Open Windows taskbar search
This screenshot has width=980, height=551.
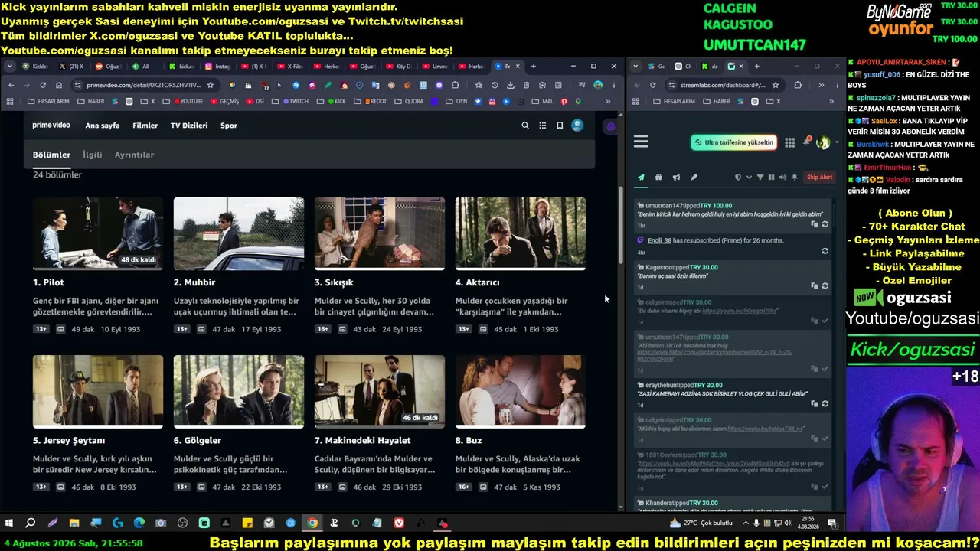pos(31,523)
